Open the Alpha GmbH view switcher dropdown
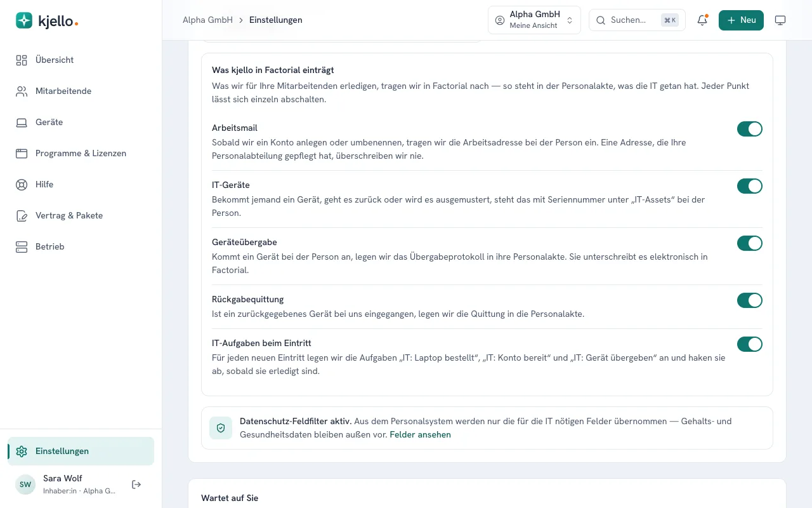This screenshot has height=508, width=812. [534, 20]
